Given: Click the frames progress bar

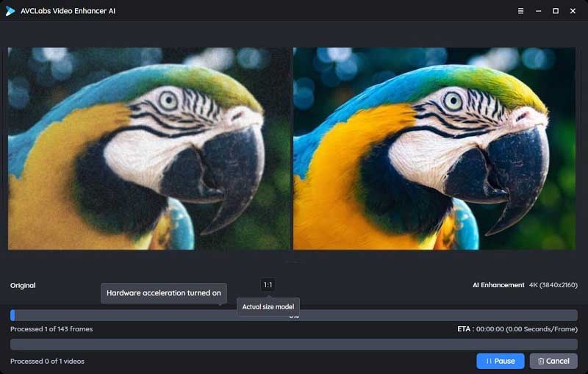Looking at the screenshot, I should (293, 315).
